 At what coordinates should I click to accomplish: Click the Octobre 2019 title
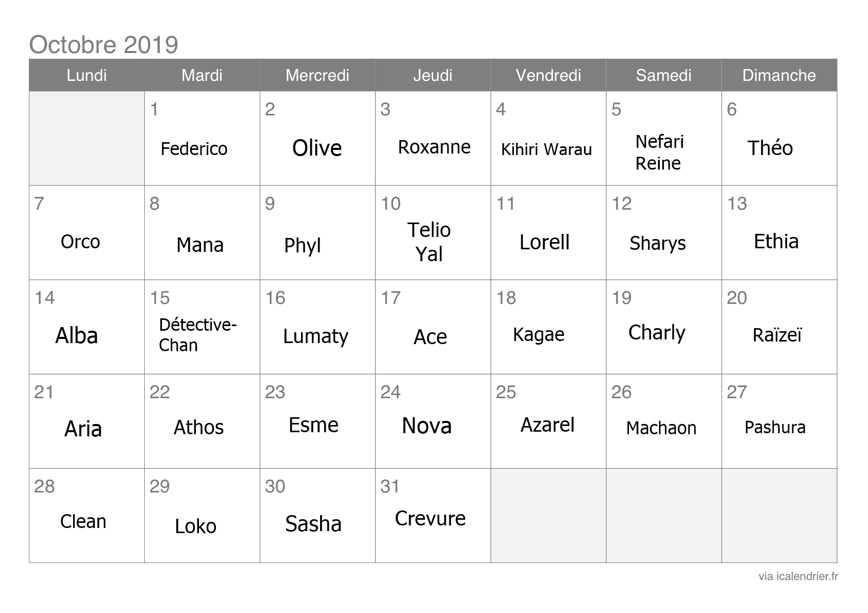[x=104, y=44]
